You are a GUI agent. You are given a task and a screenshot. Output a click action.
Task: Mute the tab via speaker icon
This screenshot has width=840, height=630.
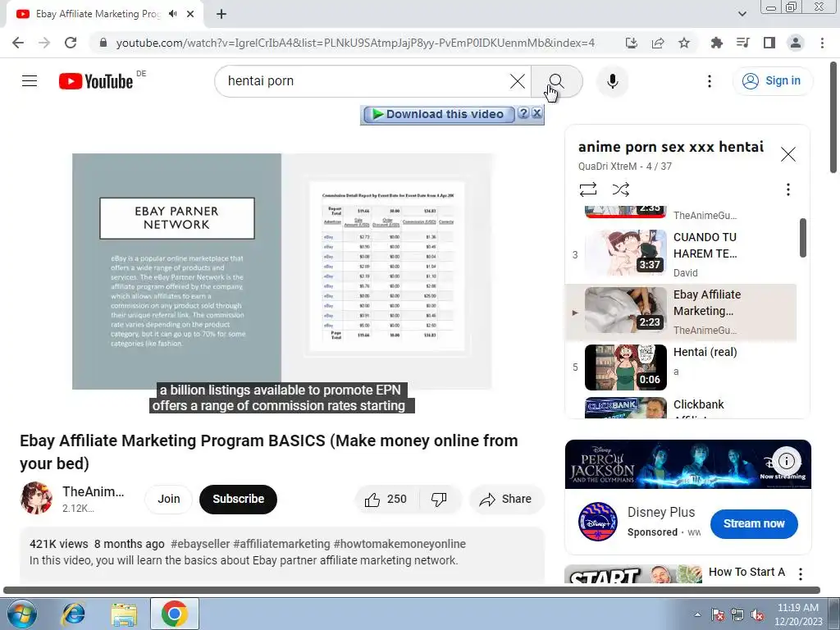(x=172, y=14)
